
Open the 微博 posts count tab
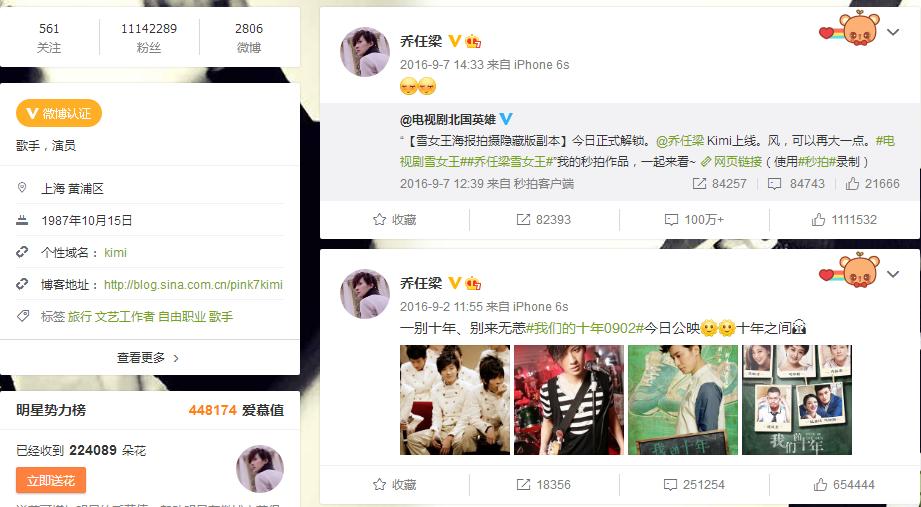coord(249,37)
